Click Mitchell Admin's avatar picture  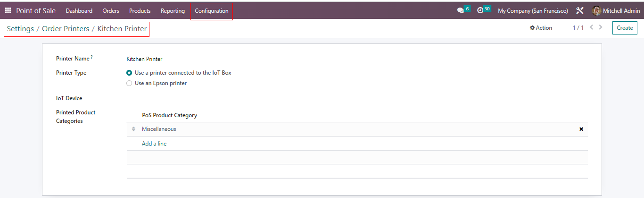[596, 10]
